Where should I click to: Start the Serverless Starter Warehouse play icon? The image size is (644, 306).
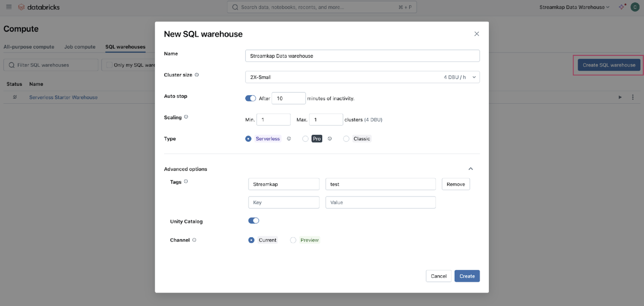(x=620, y=97)
